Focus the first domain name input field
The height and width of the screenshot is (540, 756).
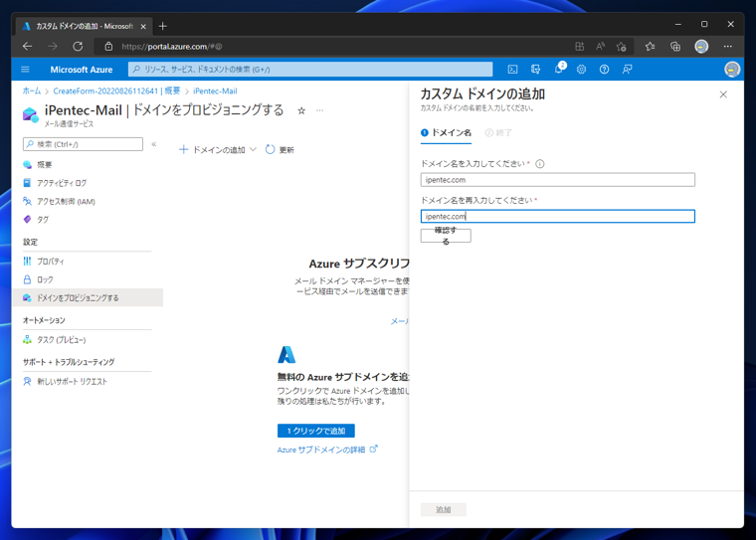[x=557, y=180]
